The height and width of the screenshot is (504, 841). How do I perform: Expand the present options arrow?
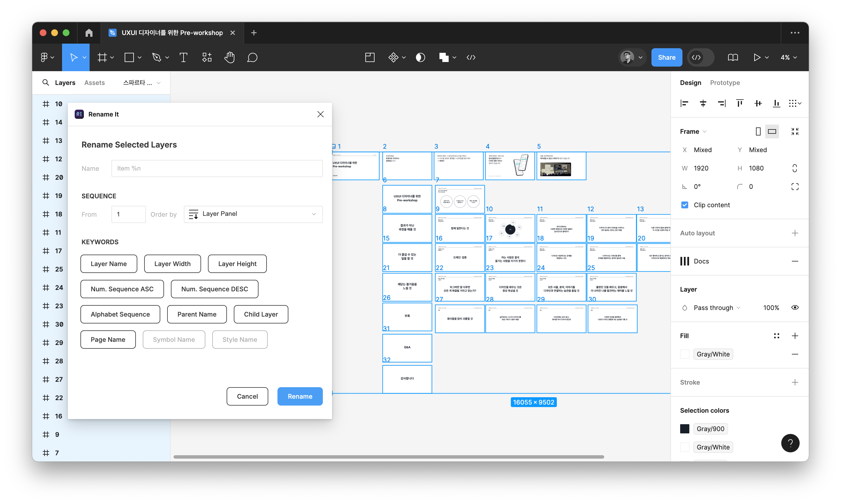pos(767,57)
